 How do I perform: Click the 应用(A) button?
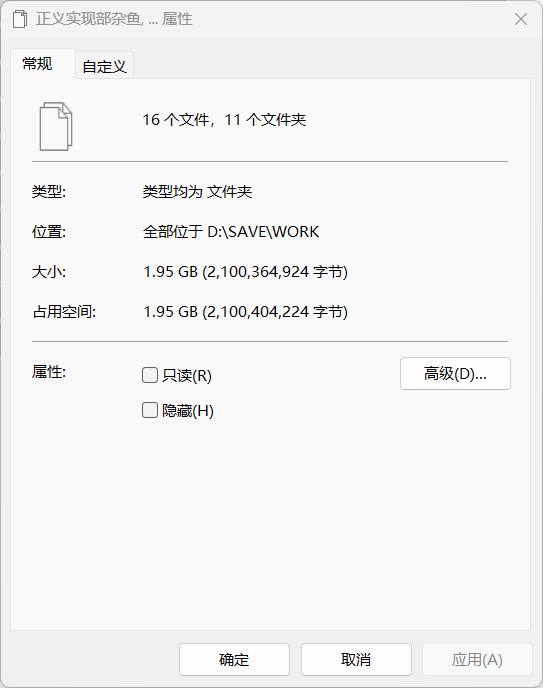[477, 659]
